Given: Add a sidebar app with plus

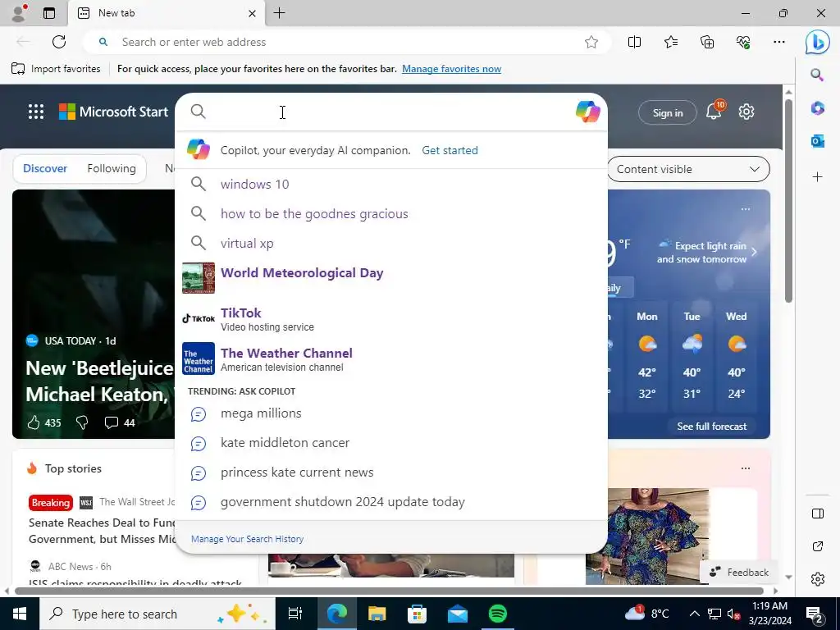Looking at the screenshot, I should [818, 177].
